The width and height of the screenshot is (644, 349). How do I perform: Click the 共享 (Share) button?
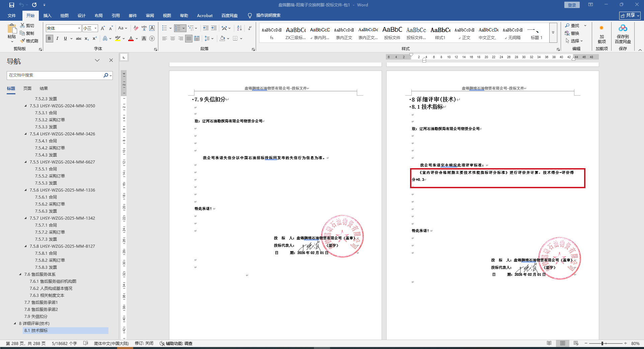(x=630, y=15)
